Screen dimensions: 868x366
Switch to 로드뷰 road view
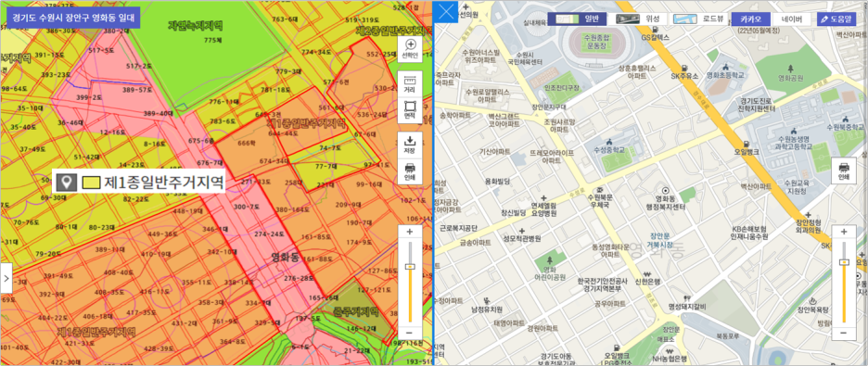pyautogui.click(x=698, y=19)
